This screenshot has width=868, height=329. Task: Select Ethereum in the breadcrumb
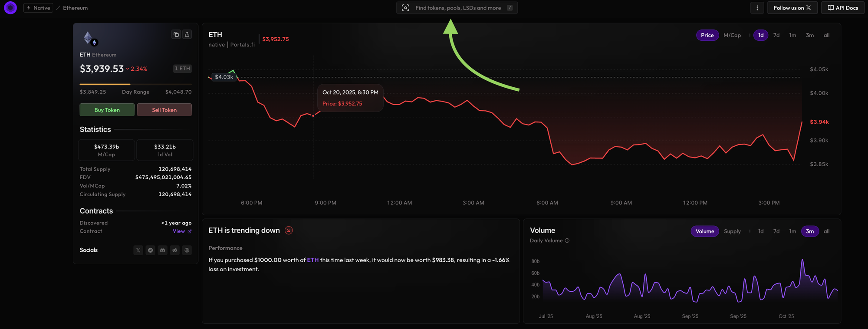75,8
